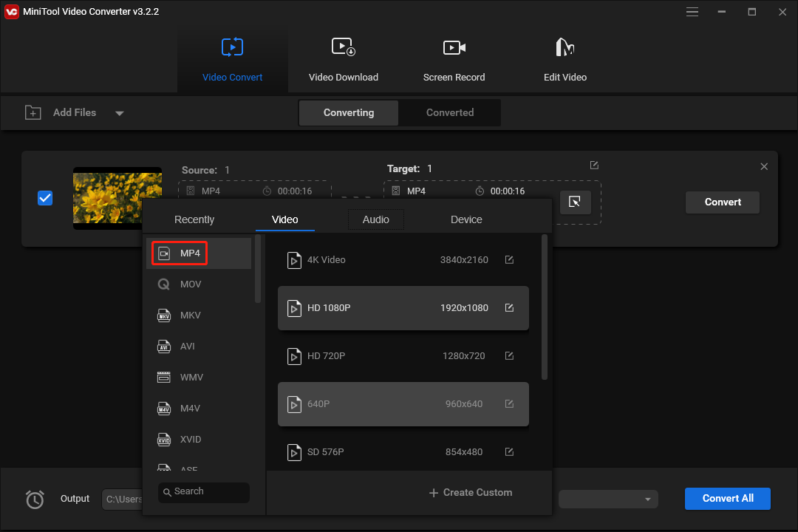Uncheck the video file checkbox

[45, 198]
